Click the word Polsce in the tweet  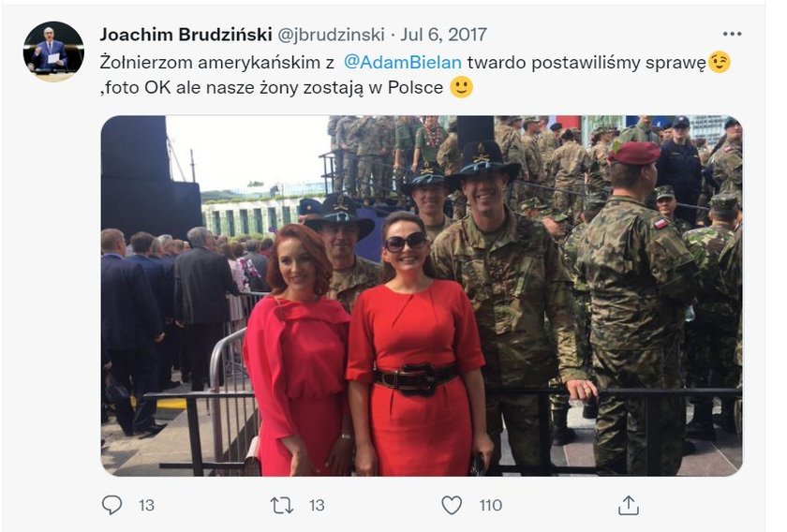(x=416, y=87)
